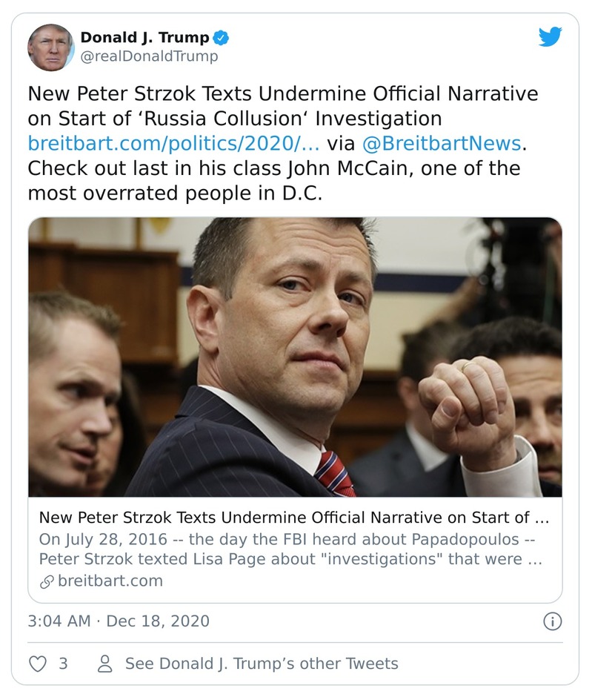Image resolution: width=592 pixels, height=700 pixels.
Task: Open the article card headline below the image
Action: pos(294,517)
